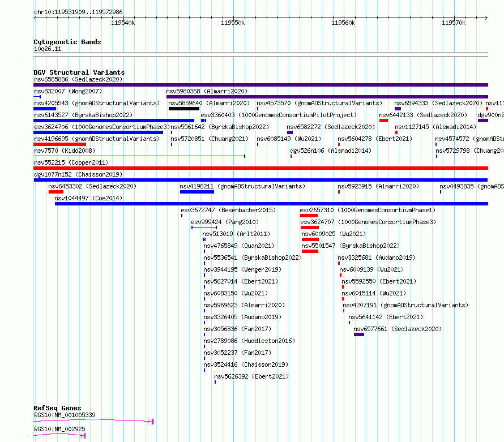Select nsv5627014 (Ebert2021) variant
This screenshot has width=504, height=442.
tap(241, 281)
